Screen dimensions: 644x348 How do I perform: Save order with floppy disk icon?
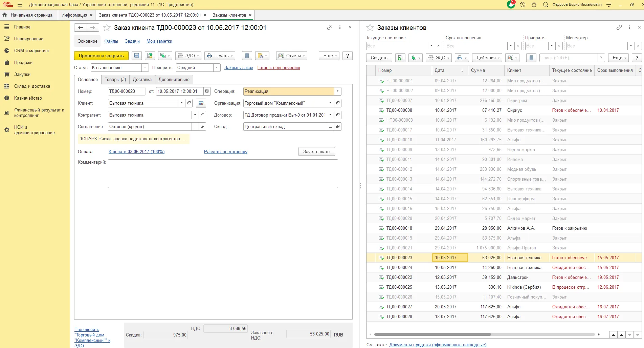coord(137,56)
